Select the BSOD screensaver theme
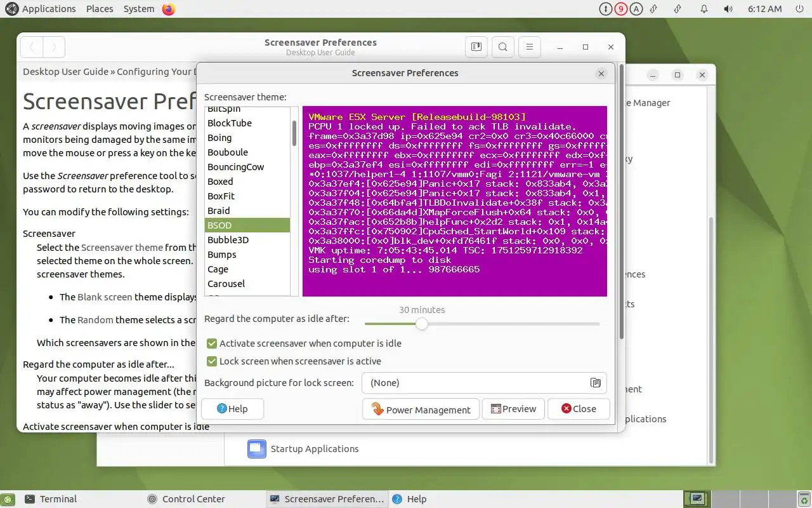The height and width of the screenshot is (508, 812). 247,225
